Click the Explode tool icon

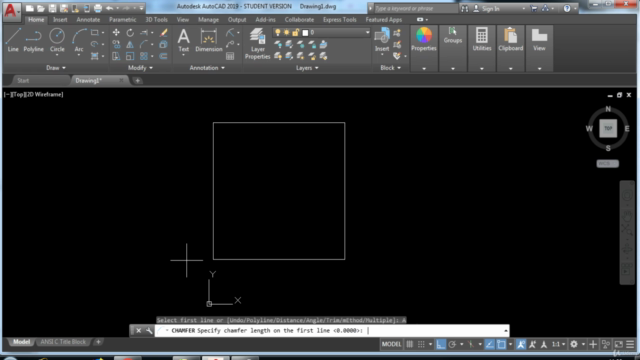click(163, 44)
